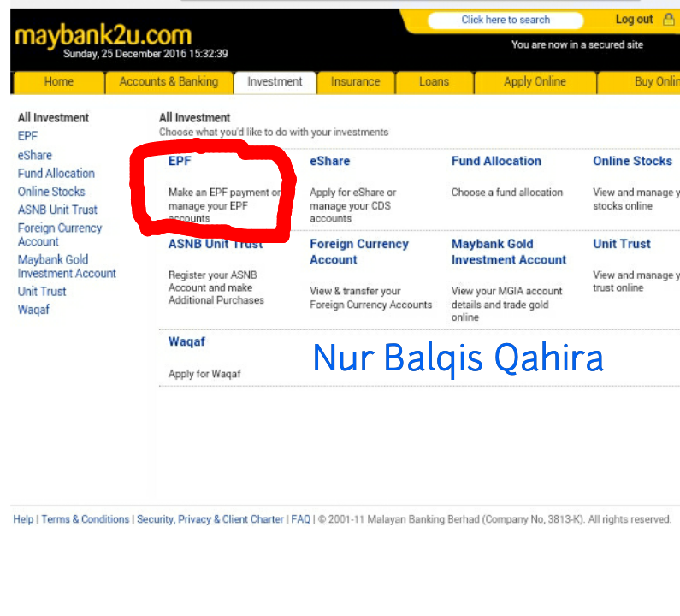Image resolution: width=680 pixels, height=616 pixels.
Task: Click 'View & transfer your Foreign Currency Accounts' text
Action: point(370,298)
